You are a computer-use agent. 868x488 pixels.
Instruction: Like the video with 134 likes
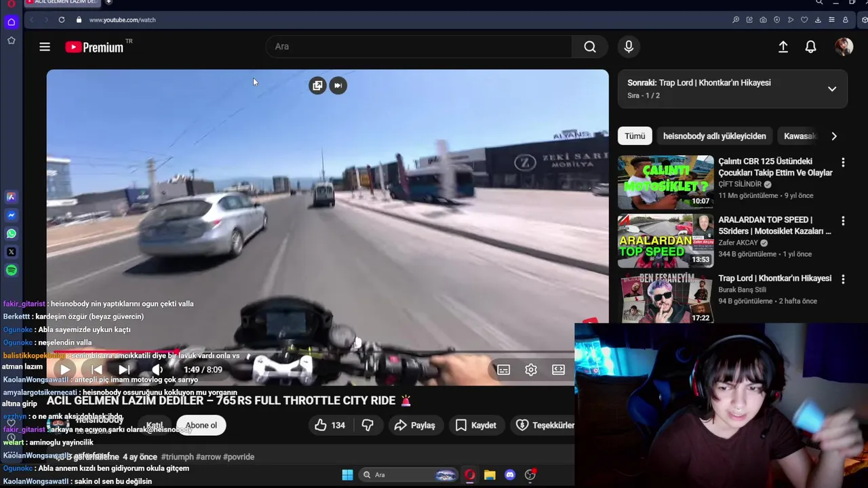tap(330, 425)
